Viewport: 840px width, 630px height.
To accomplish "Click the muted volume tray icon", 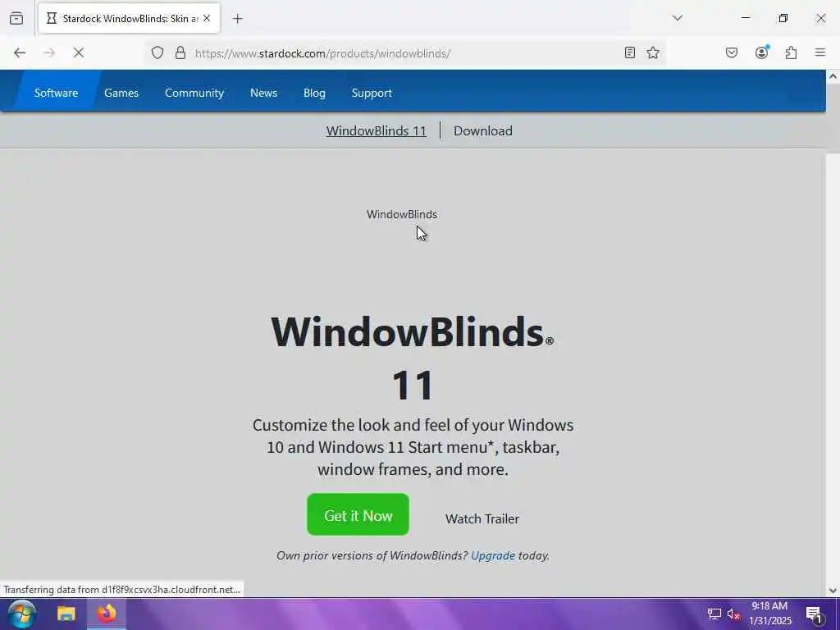I will coord(733,614).
